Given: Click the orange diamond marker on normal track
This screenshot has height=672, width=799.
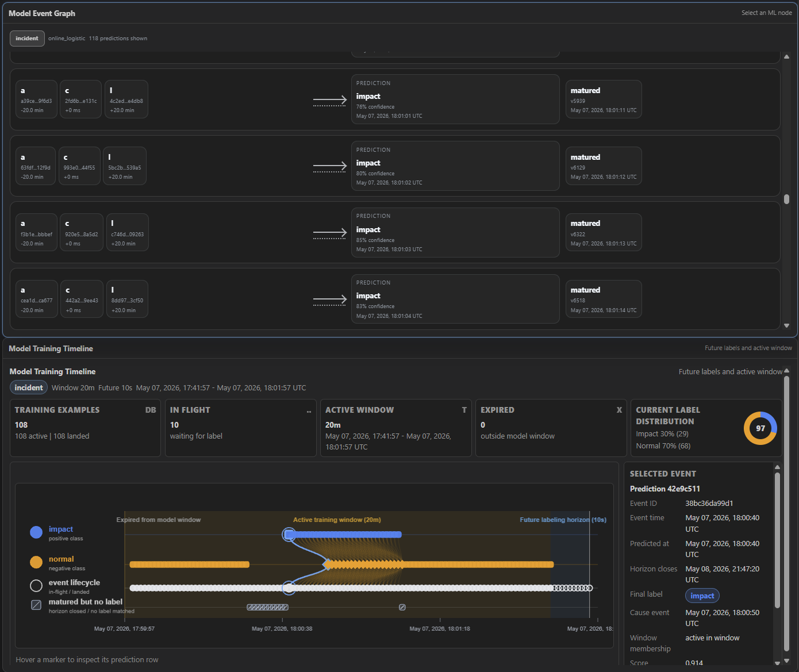Looking at the screenshot, I should [x=327, y=565].
